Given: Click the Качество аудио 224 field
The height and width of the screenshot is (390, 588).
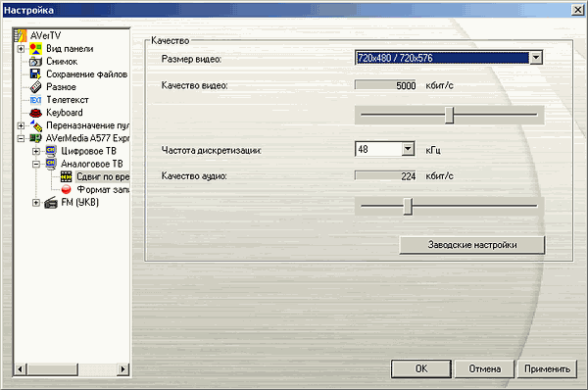Looking at the screenshot, I should (x=385, y=175).
